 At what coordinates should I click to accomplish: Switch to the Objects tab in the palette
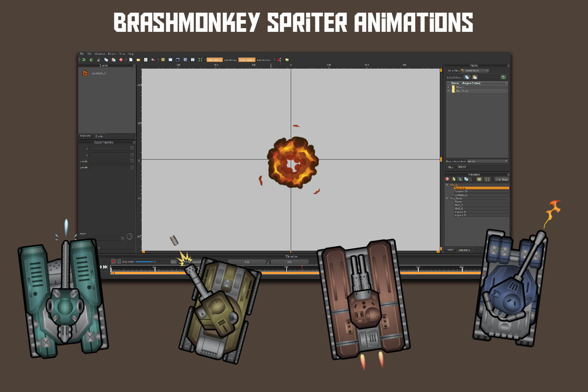(x=461, y=167)
